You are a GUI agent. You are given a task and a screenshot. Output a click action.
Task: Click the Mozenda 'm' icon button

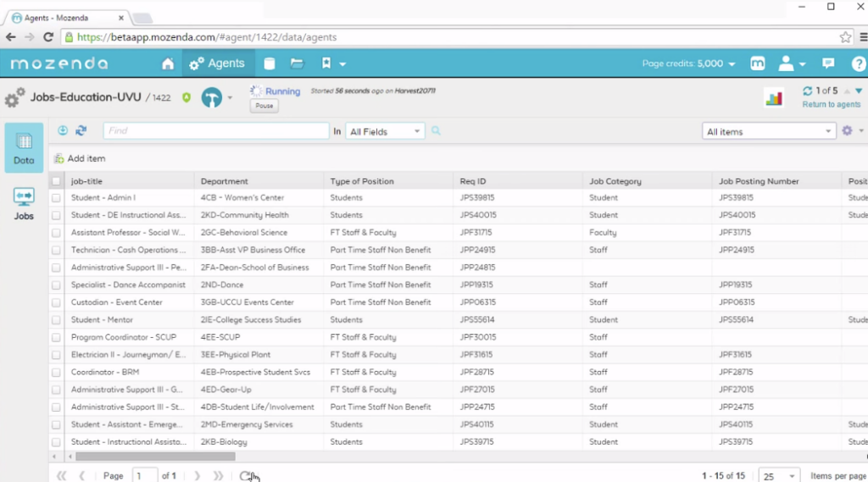tap(757, 64)
